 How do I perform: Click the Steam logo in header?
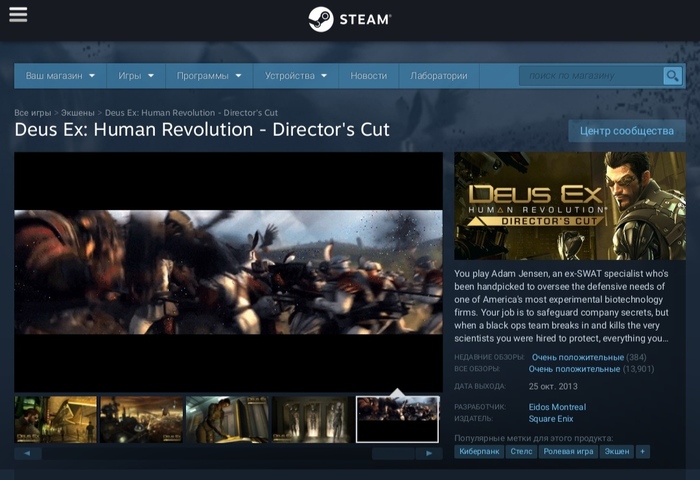[x=350, y=19]
